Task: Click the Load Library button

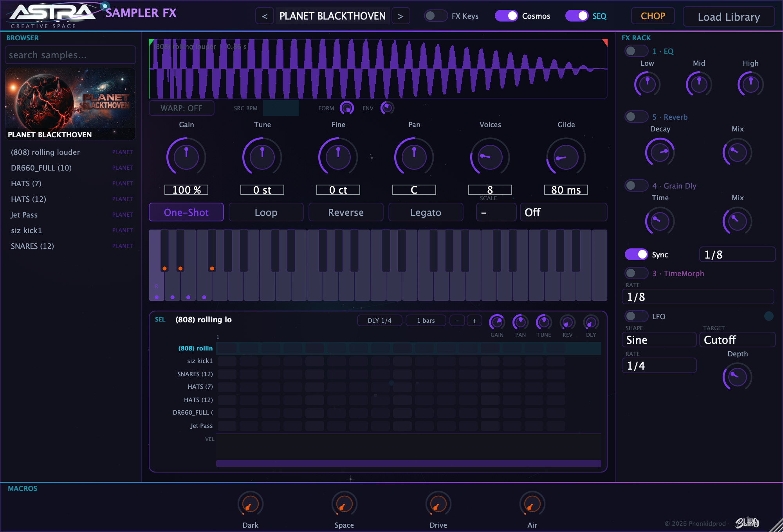Action: click(x=729, y=16)
